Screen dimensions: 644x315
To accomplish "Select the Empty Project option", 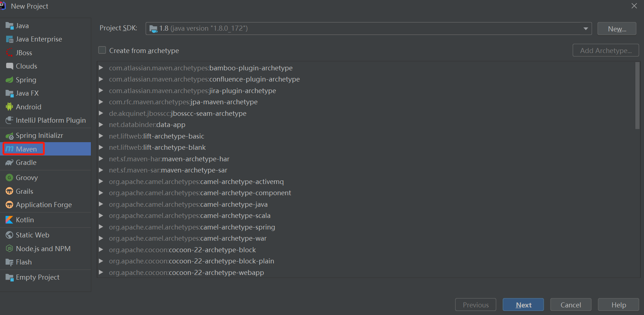I will (x=38, y=277).
